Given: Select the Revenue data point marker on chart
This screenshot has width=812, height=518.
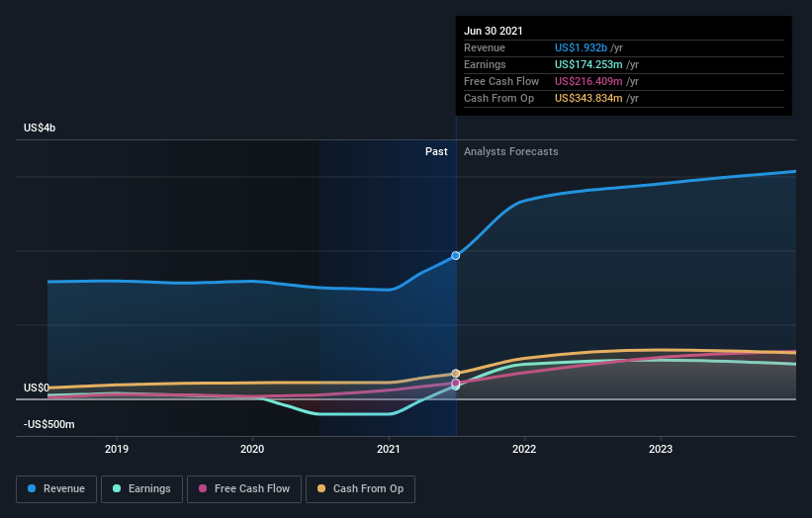Looking at the screenshot, I should pyautogui.click(x=456, y=256).
